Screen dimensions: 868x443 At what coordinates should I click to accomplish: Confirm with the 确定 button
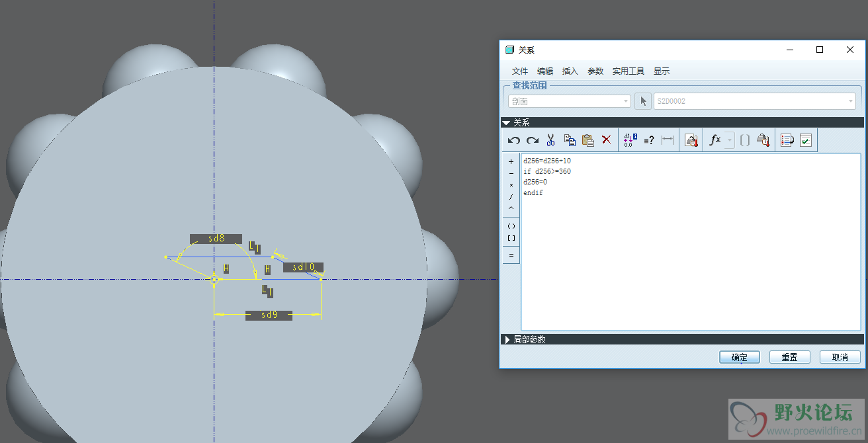coord(740,357)
